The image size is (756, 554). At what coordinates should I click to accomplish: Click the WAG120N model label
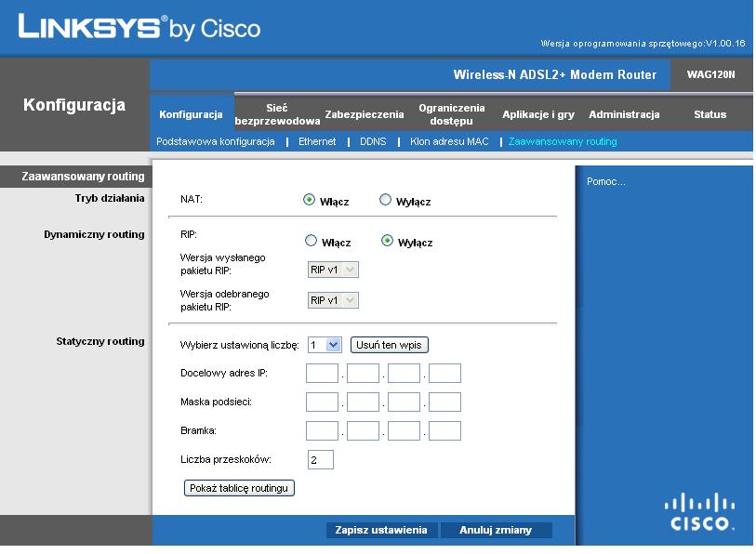click(x=710, y=74)
